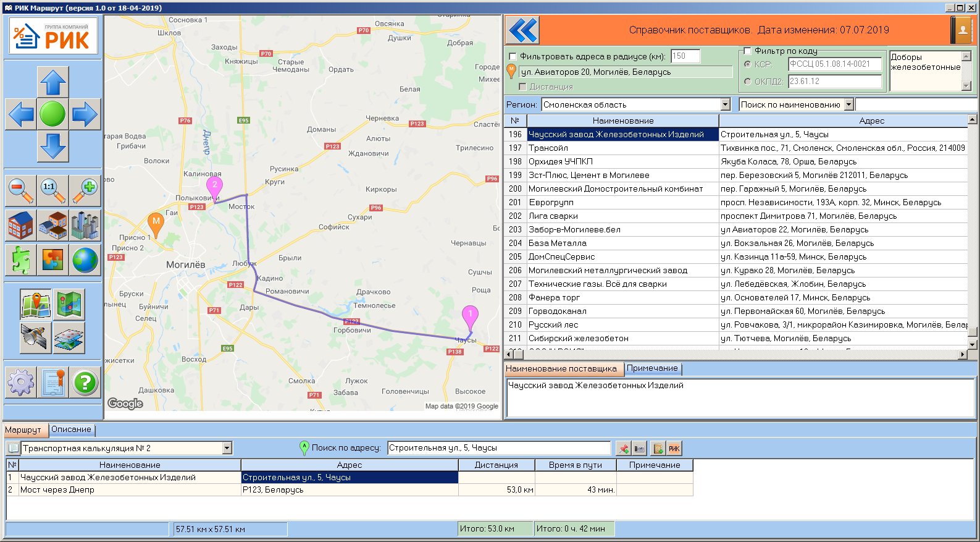Pan the map right with the arrow
Screen dimensions: 980x542
pyautogui.click(x=85, y=114)
